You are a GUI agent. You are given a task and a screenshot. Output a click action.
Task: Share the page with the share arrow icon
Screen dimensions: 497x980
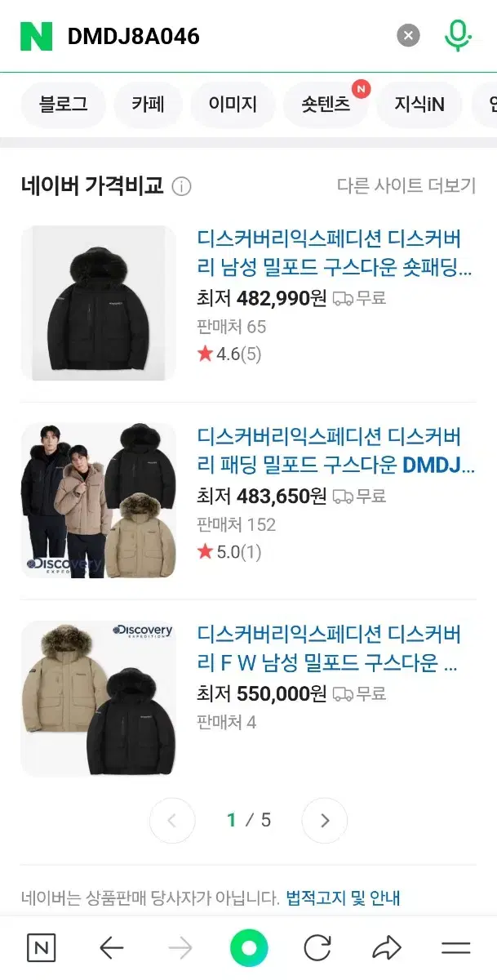(x=386, y=947)
